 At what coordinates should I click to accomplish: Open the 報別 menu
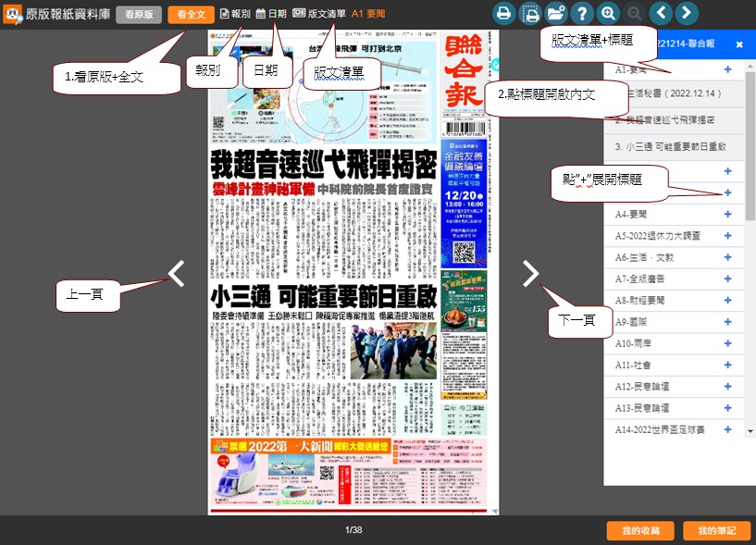235,14
